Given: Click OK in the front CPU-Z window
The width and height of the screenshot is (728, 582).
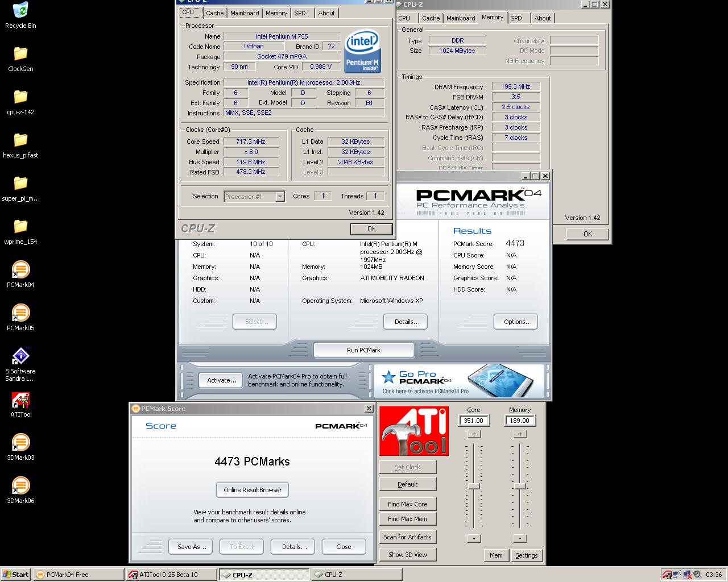Looking at the screenshot, I should click(371, 228).
